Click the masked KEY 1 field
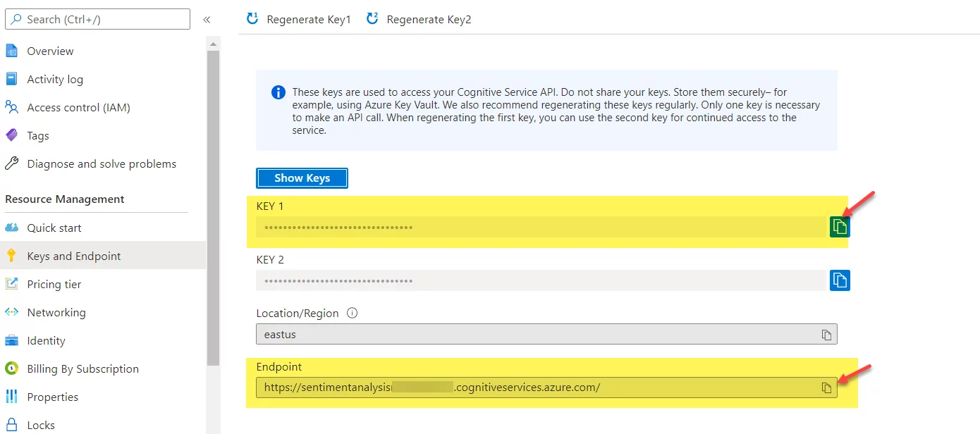 [541, 227]
